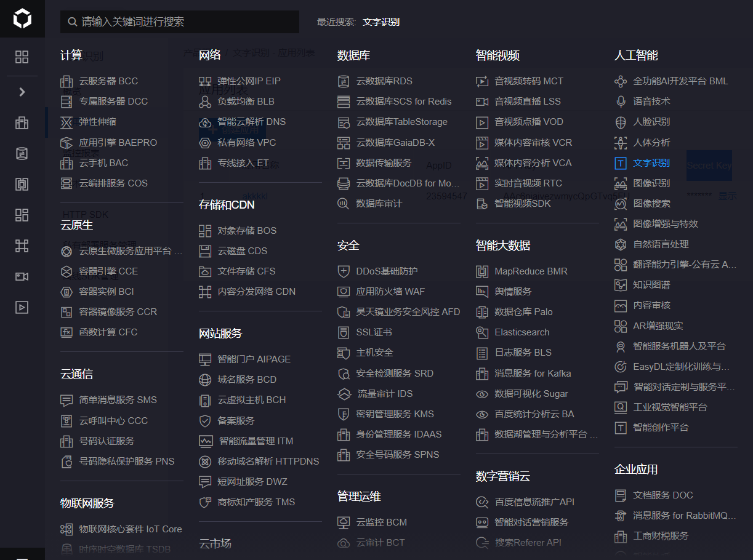Click the 数据库审计 icon
This screenshot has width=753, height=560.
coord(344,204)
